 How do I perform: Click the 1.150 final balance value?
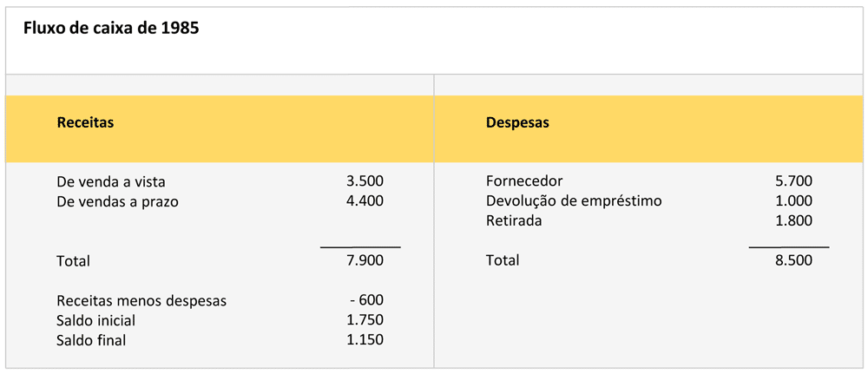pyautogui.click(x=365, y=339)
